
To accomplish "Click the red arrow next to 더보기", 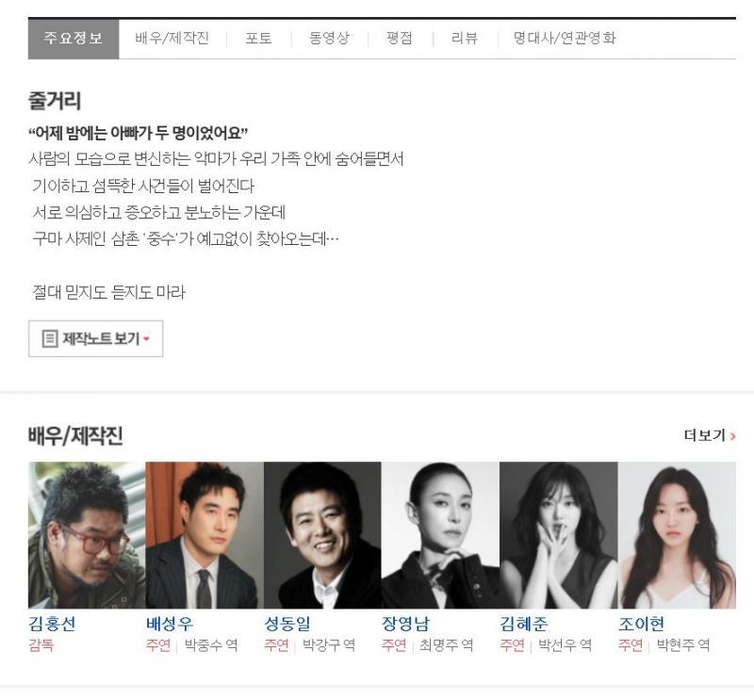I will 733,436.
